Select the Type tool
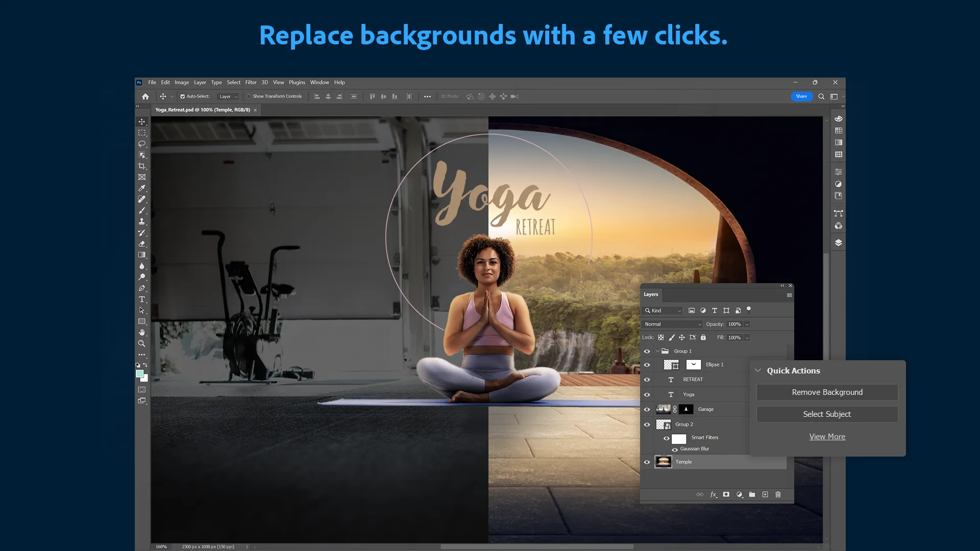This screenshot has width=980, height=551. tap(142, 300)
